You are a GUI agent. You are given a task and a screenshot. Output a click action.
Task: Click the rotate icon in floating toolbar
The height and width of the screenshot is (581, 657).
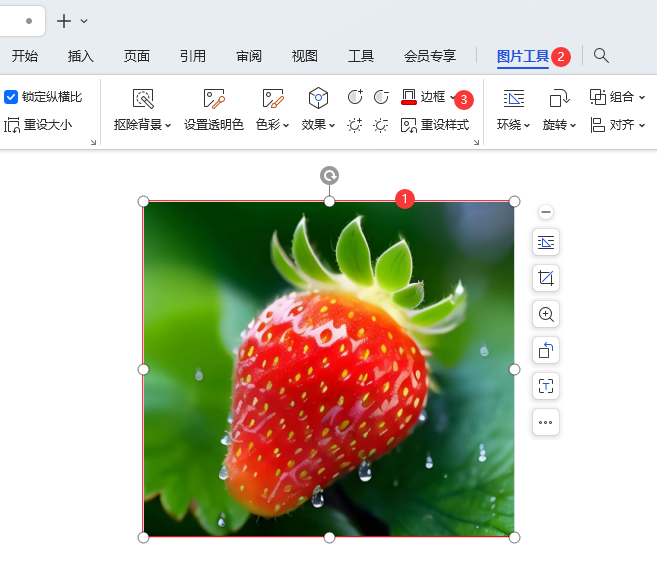(545, 350)
